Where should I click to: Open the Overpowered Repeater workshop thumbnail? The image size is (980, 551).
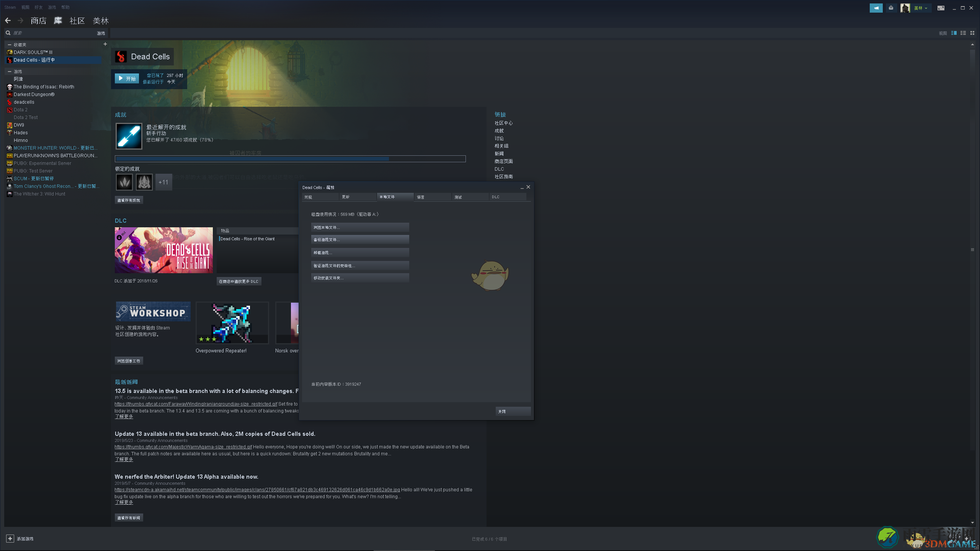(232, 323)
